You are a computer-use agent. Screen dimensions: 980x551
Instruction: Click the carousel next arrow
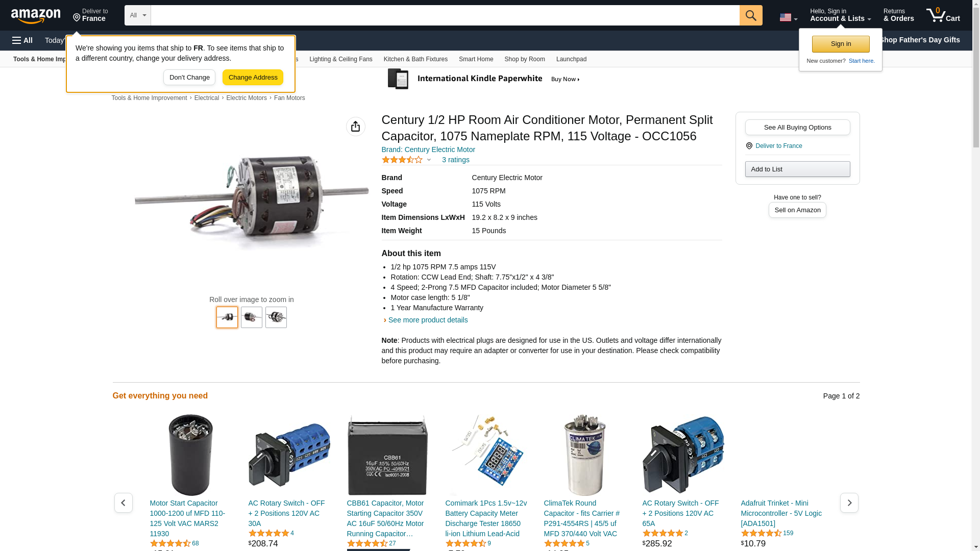849,503
